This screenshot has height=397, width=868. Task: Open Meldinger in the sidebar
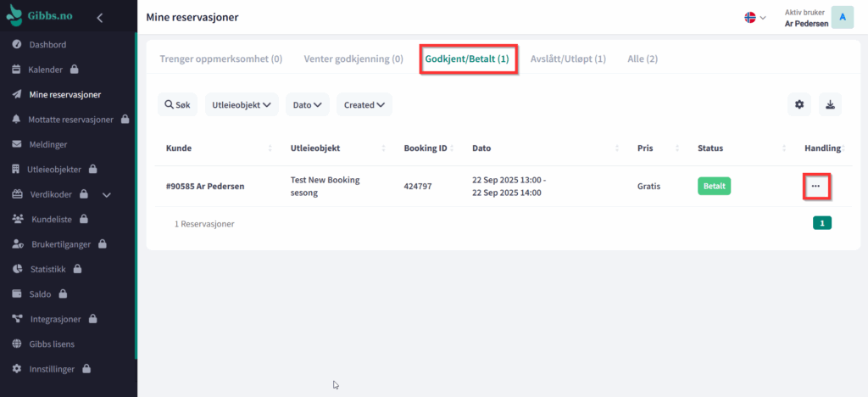pos(47,144)
